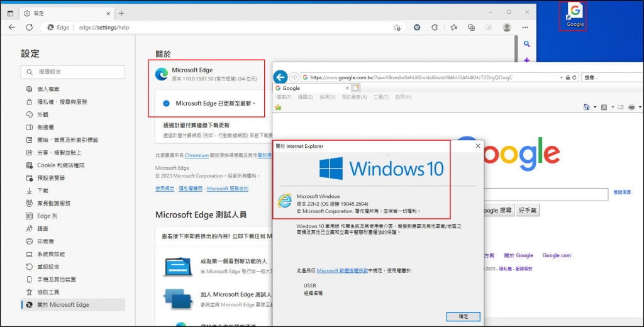This screenshot has height=327, width=644.
Task: Expand the IE home button dropdown arrow
Action: click(595, 108)
